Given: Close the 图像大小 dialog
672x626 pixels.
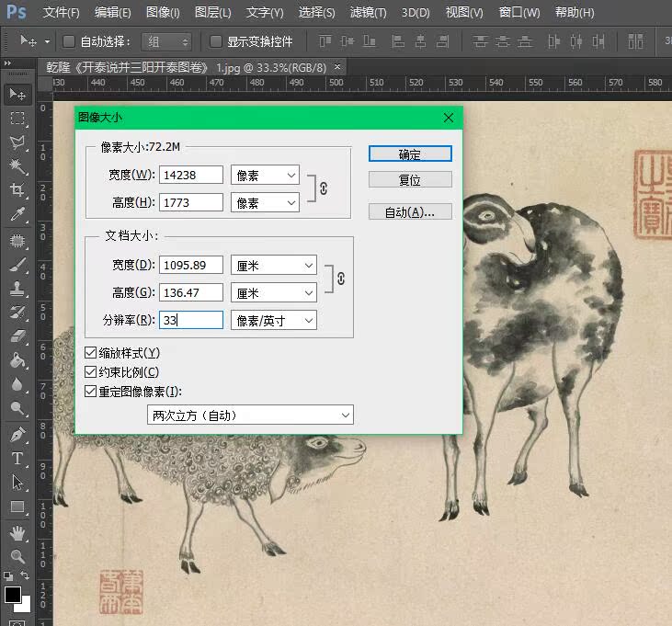Looking at the screenshot, I should [449, 118].
